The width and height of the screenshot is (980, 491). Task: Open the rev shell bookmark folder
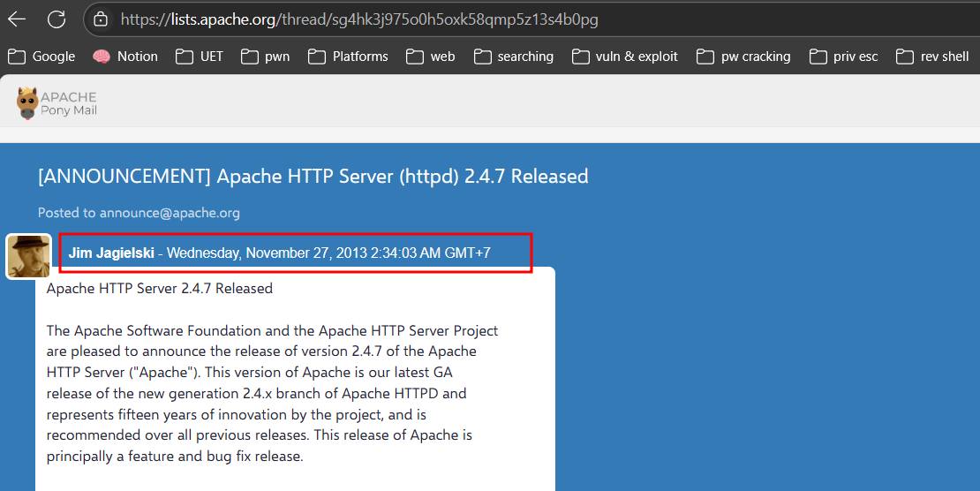click(932, 57)
